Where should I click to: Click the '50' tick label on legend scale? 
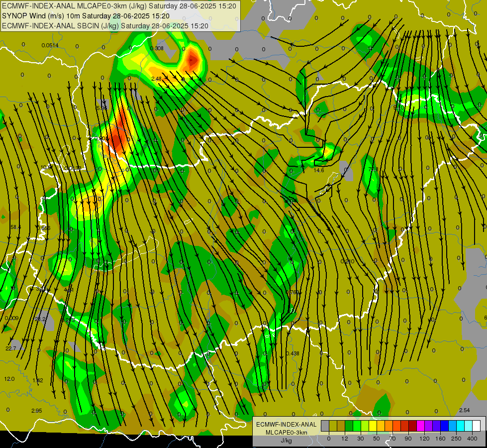click(x=376, y=439)
